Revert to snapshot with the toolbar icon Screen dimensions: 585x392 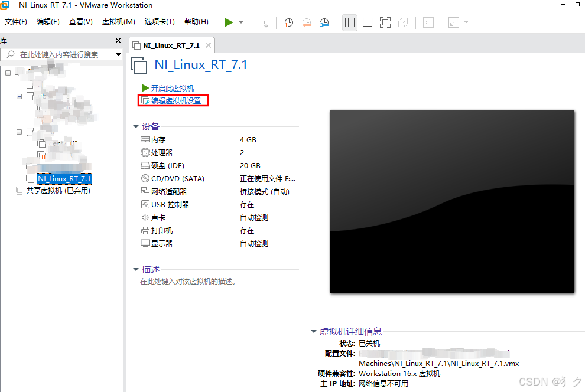tap(307, 22)
